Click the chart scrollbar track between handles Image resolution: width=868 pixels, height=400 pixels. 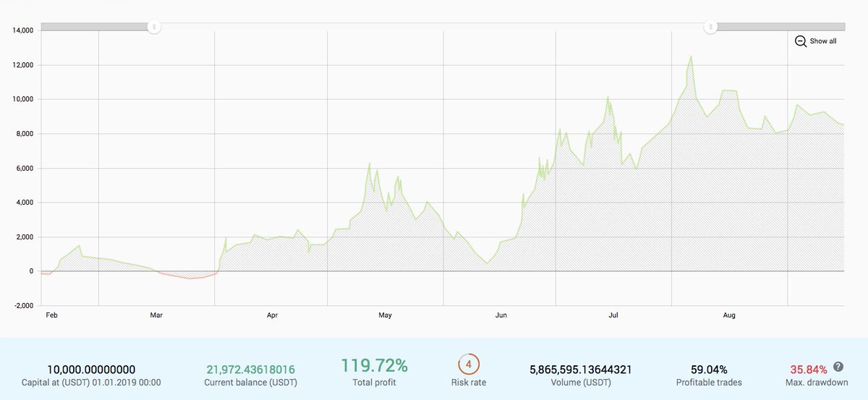[x=432, y=27]
